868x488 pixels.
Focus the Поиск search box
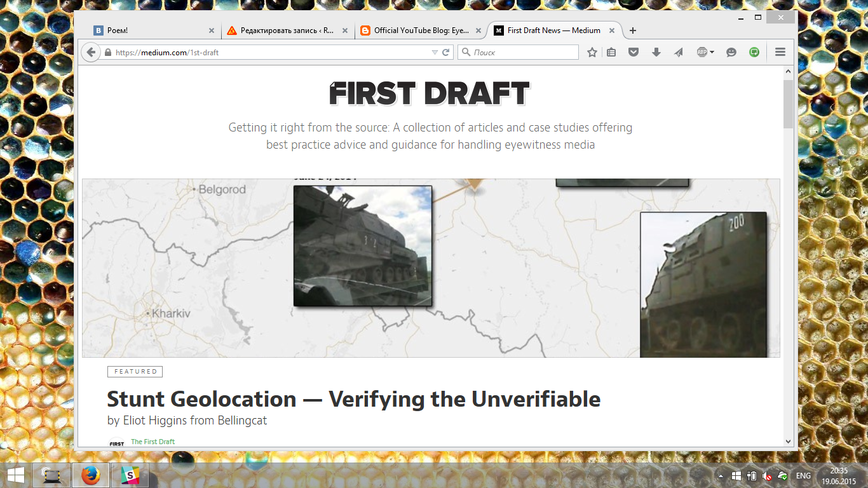tap(518, 52)
